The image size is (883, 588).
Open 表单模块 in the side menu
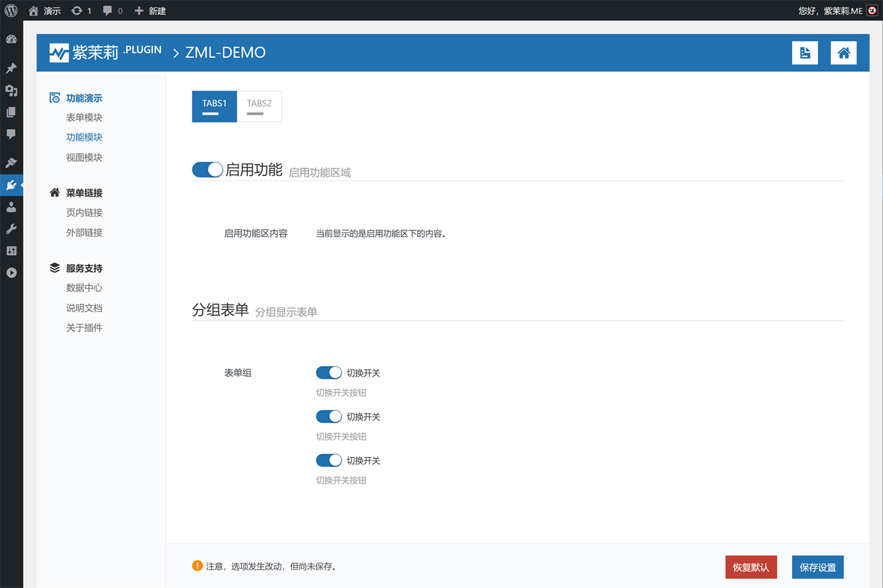click(x=84, y=117)
